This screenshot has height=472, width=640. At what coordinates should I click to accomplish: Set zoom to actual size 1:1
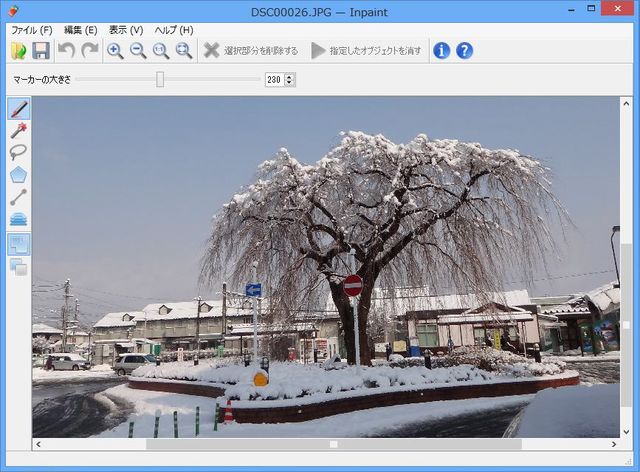point(161,51)
